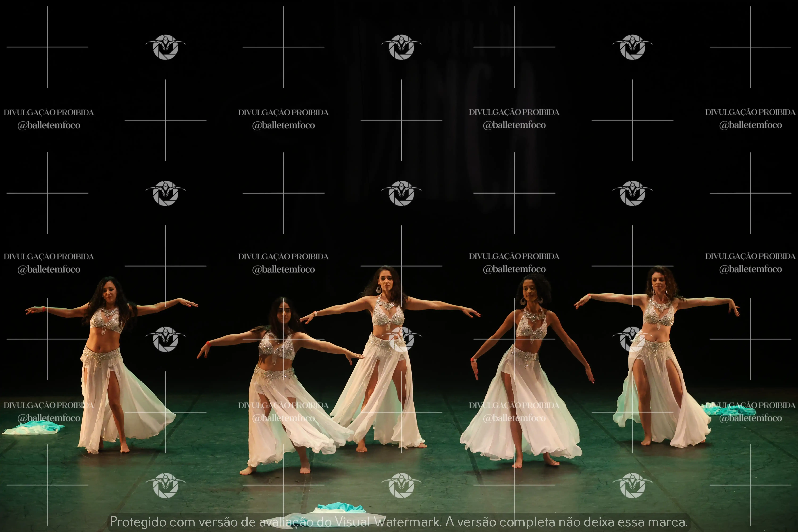Screen dimensions: 798x532
Task: Click the logo overlapping the center dancer's hip
Action: point(401,339)
